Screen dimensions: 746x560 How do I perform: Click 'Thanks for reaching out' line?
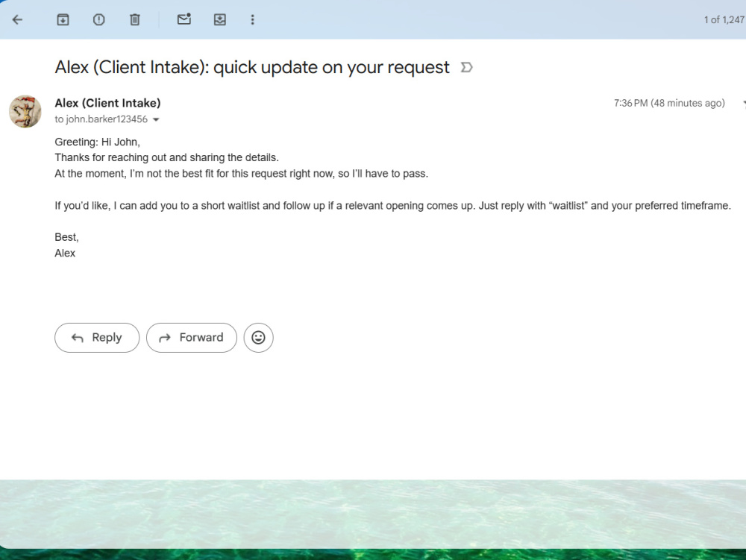click(x=166, y=158)
